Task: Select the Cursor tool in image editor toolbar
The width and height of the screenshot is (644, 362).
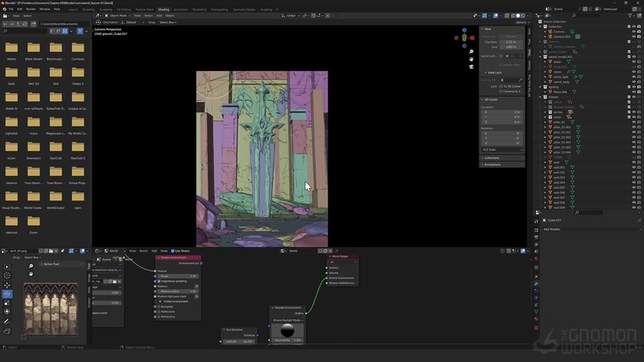Action: coord(7,276)
